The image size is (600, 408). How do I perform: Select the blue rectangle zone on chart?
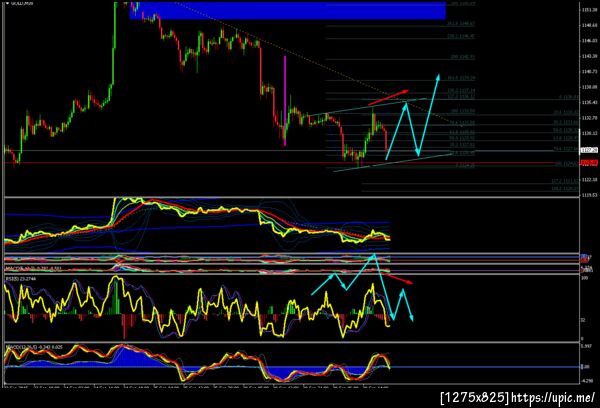pyautogui.click(x=288, y=10)
